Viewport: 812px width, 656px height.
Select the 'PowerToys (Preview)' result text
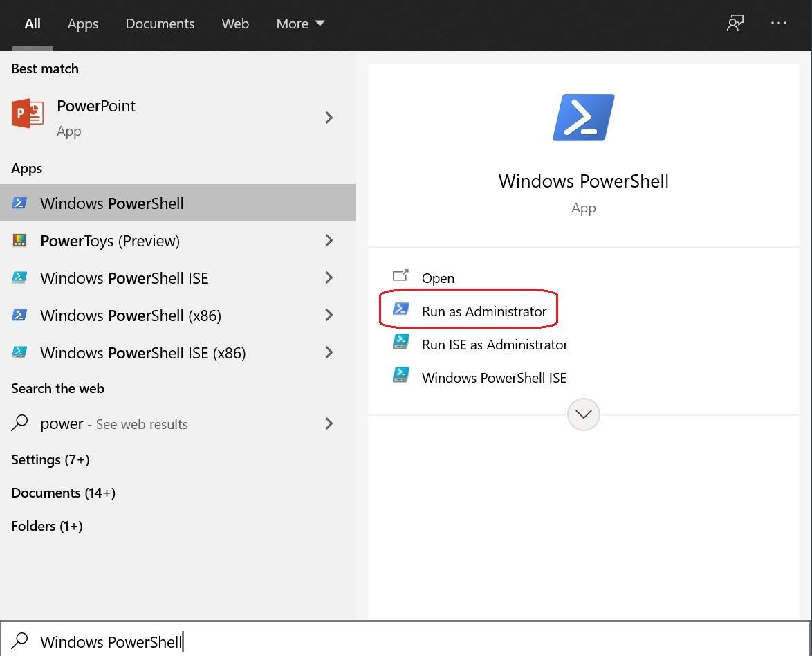110,241
